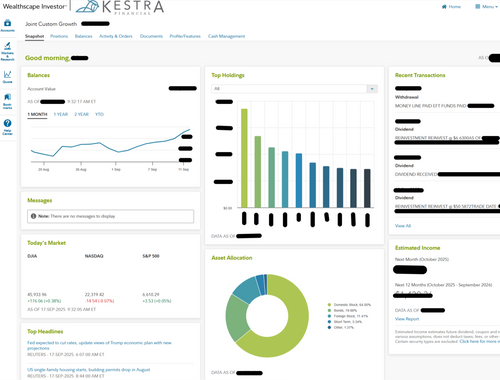Open the Bookmarks sidebar icon

point(7,101)
